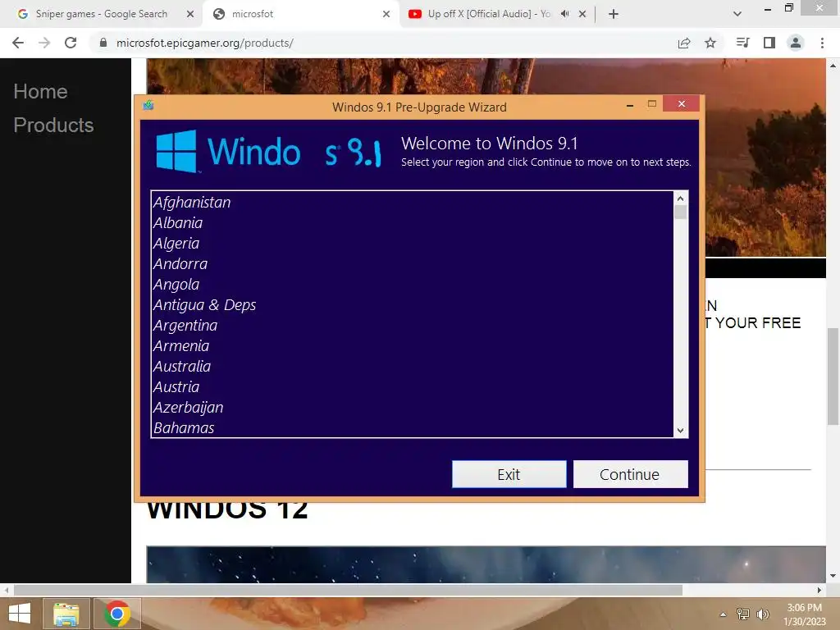Click the region list scrollbar thumb
Image resolution: width=840 pixels, height=630 pixels.
(680, 212)
